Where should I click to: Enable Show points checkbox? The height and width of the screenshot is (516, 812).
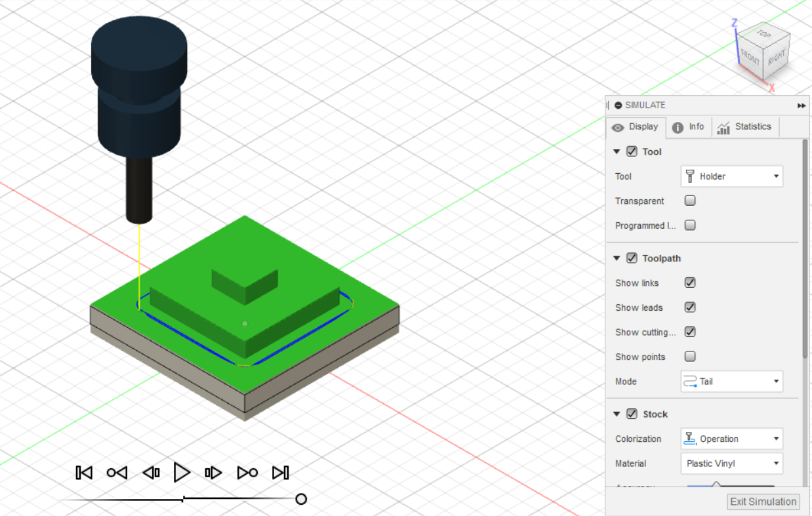click(690, 357)
